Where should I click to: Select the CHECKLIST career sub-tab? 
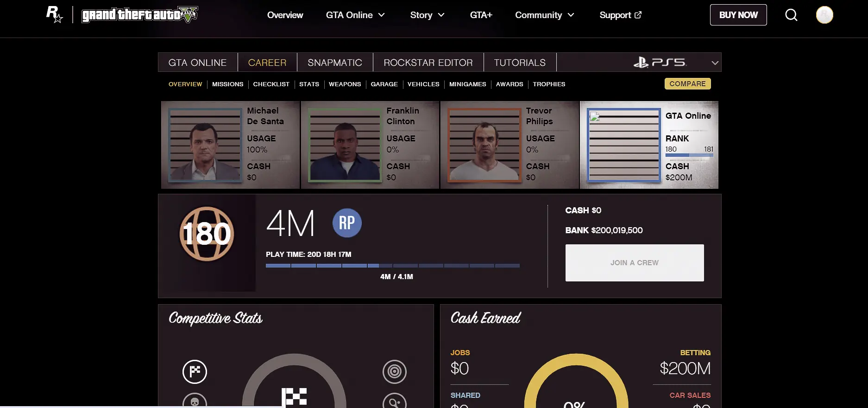(x=271, y=84)
